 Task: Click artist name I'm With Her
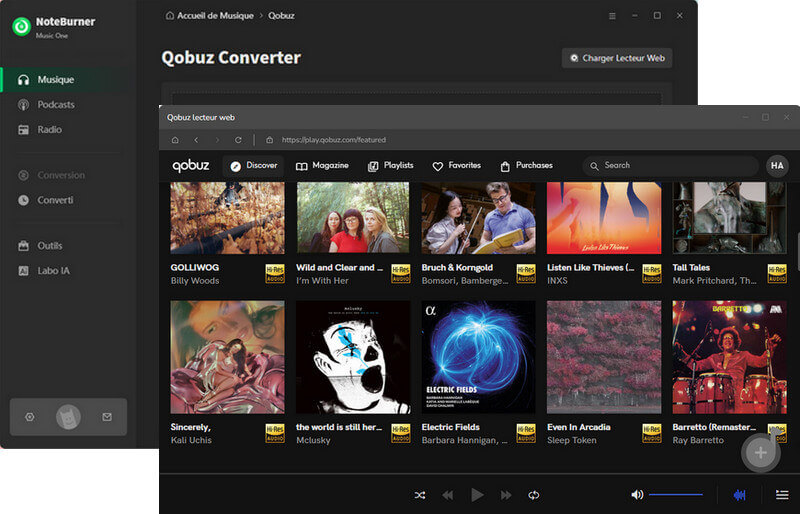322,281
